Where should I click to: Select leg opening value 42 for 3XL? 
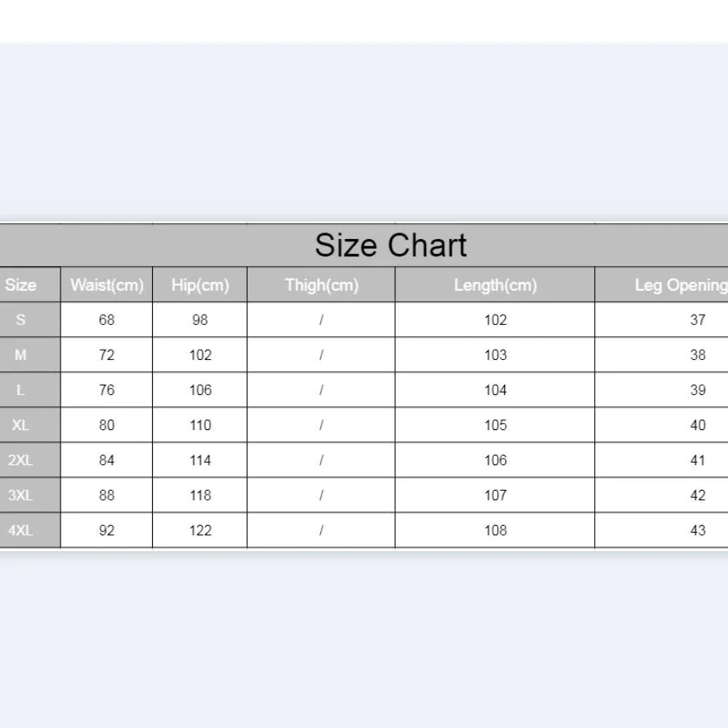(698, 495)
